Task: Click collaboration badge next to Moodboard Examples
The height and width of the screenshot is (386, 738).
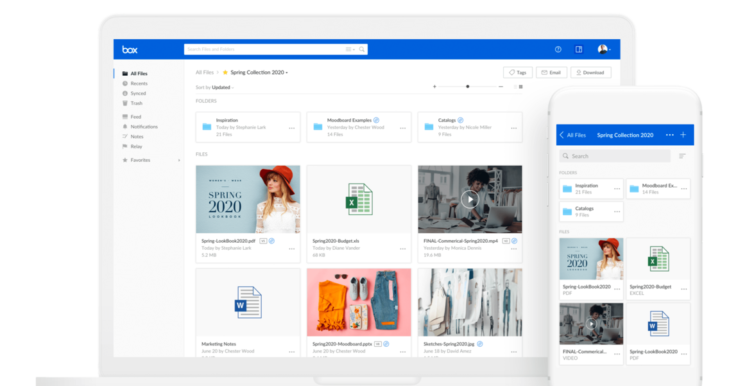Action: click(x=376, y=120)
